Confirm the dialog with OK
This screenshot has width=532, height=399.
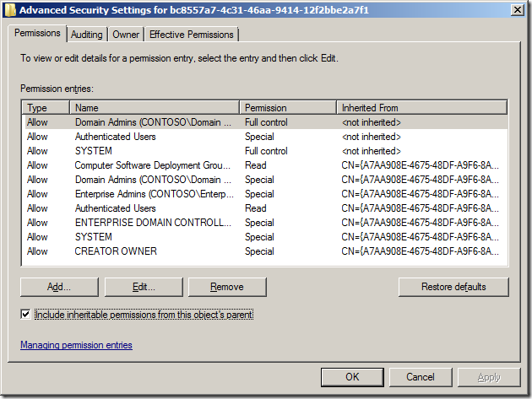[353, 376]
